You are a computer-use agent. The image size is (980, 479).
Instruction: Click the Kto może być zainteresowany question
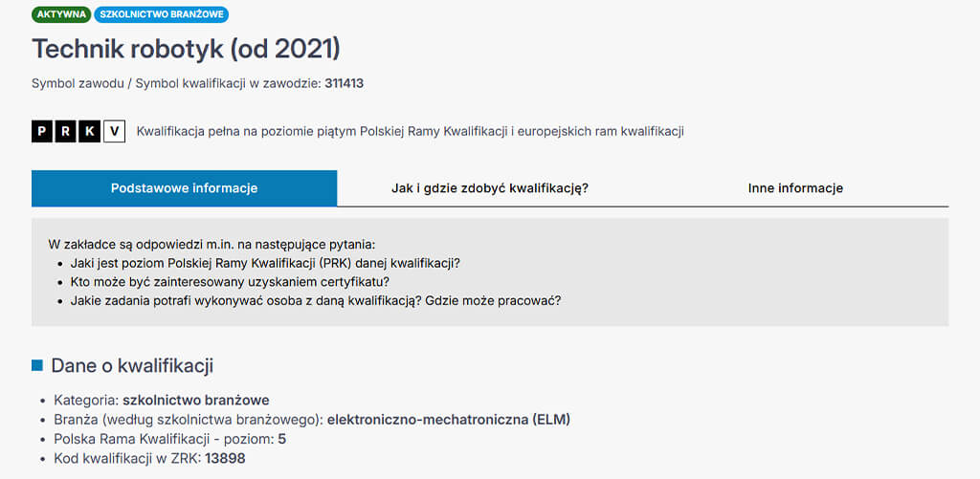click(x=230, y=282)
